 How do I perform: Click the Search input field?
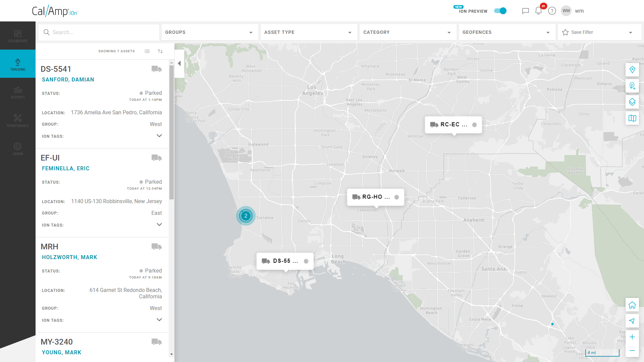coord(99,32)
